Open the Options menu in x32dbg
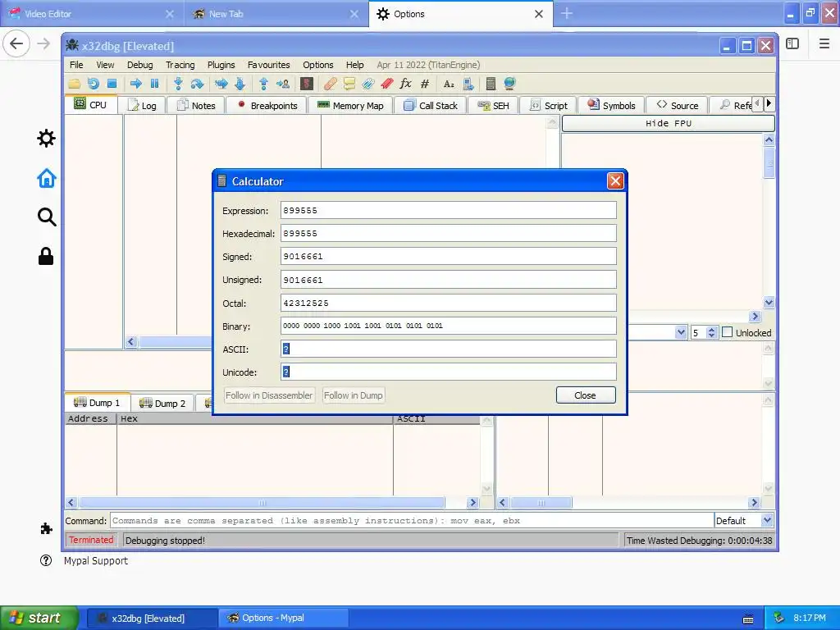Screen dimensions: 840x630 (317, 65)
